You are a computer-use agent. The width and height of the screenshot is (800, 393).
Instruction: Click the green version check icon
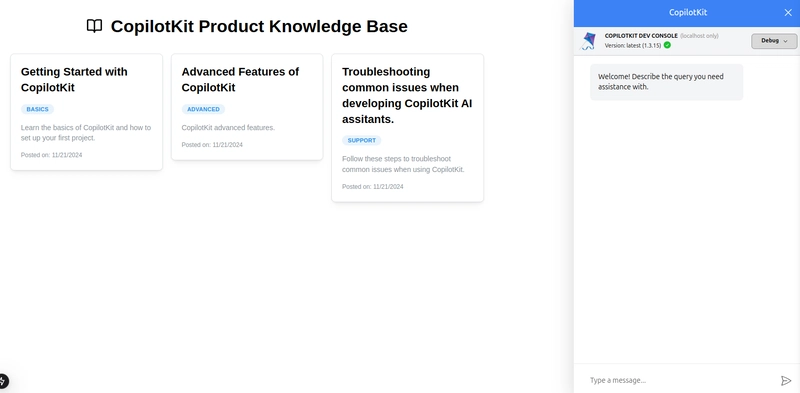point(667,45)
